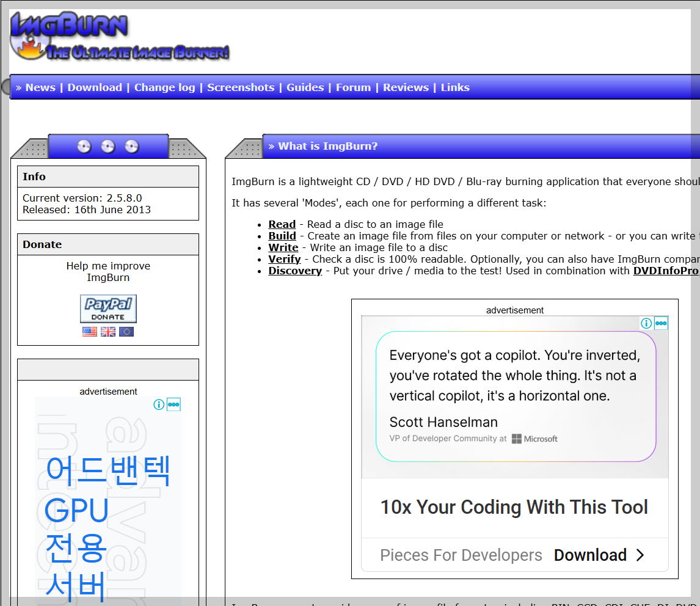Screen dimensions: 700x606
Task: Click '10x Your Coding With This Tool' headline
Action: pyautogui.click(x=514, y=507)
